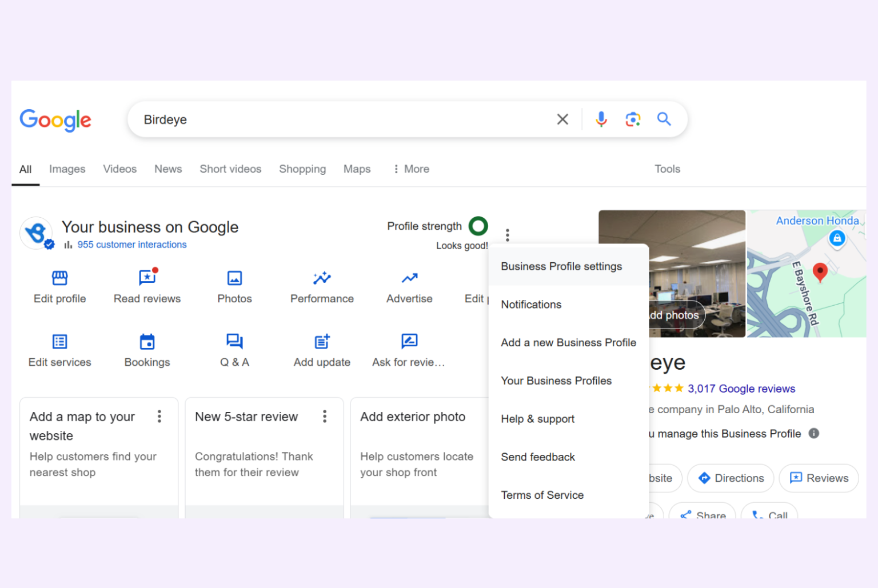Image resolution: width=878 pixels, height=588 pixels.
Task: Select the Add update icon
Action: (322, 341)
